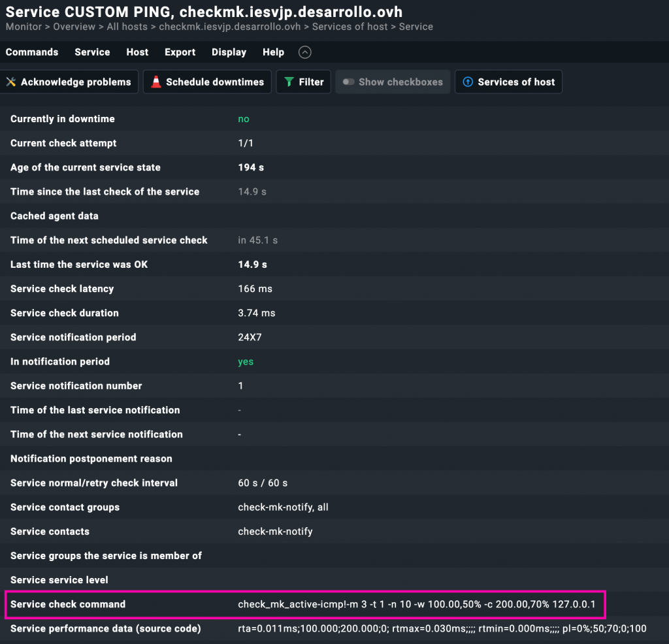Click the checkmk.iesvjp.desarrollo.ovh breadcrumb link
669x644 pixels.
(x=229, y=27)
